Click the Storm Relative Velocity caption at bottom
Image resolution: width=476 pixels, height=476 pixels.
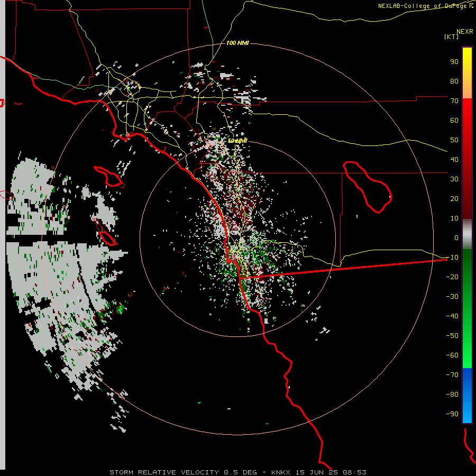pyautogui.click(x=237, y=472)
